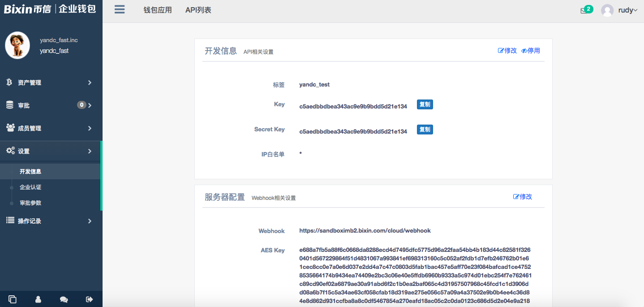This screenshot has height=307, width=644.
Task: Switch to the 钱包应用 tab
Action: 158,10
